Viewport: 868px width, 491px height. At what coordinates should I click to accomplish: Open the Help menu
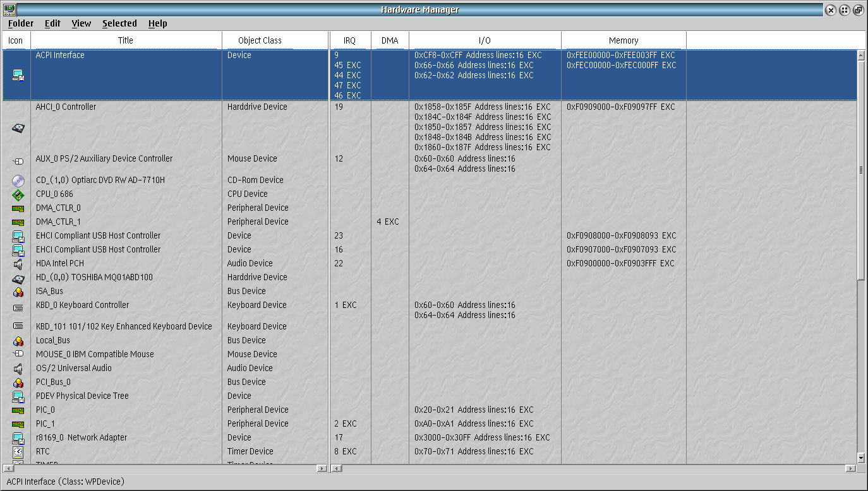click(158, 23)
